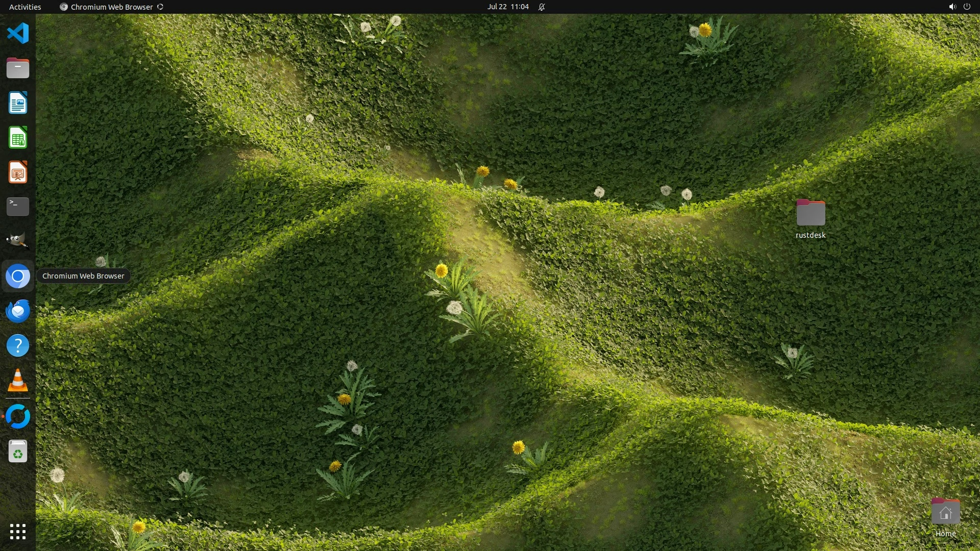Click Activities in the top bar
The height and width of the screenshot is (551, 980).
click(25, 7)
